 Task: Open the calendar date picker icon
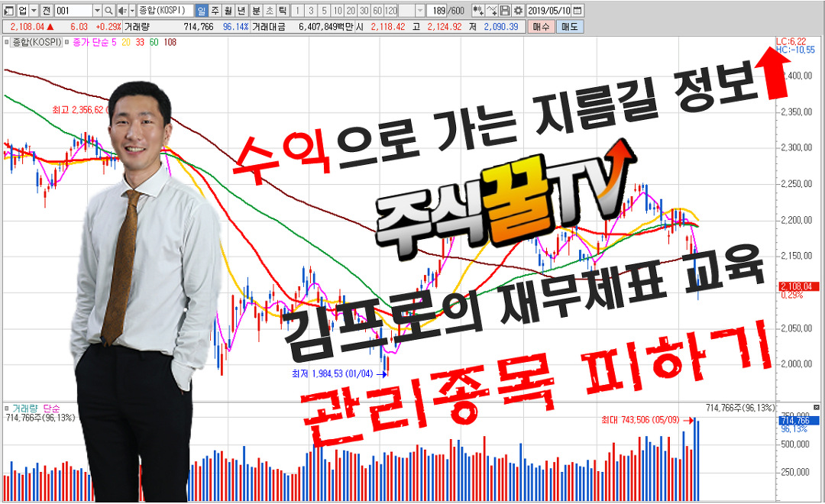(x=577, y=11)
